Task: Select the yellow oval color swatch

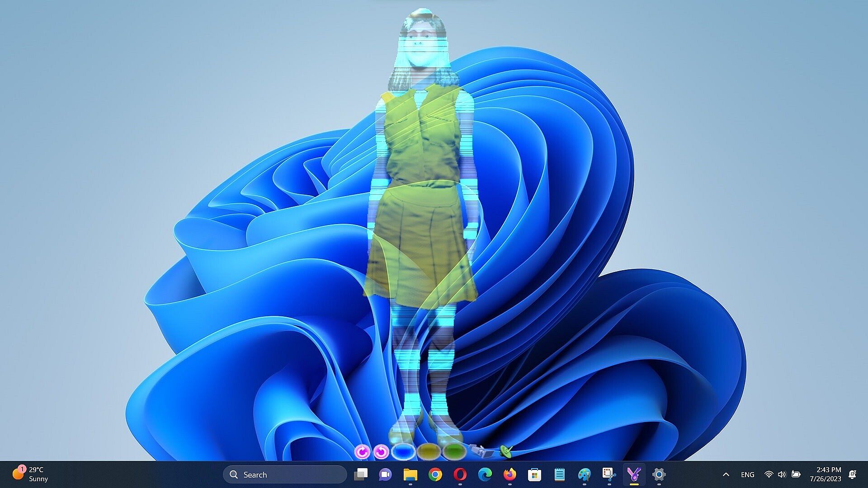Action: tap(429, 451)
